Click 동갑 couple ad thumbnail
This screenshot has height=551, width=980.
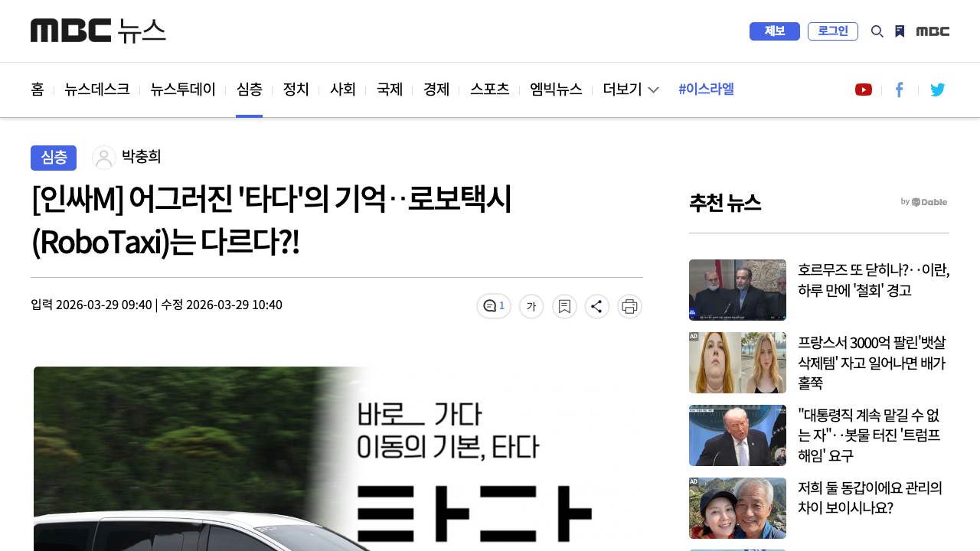(x=737, y=508)
